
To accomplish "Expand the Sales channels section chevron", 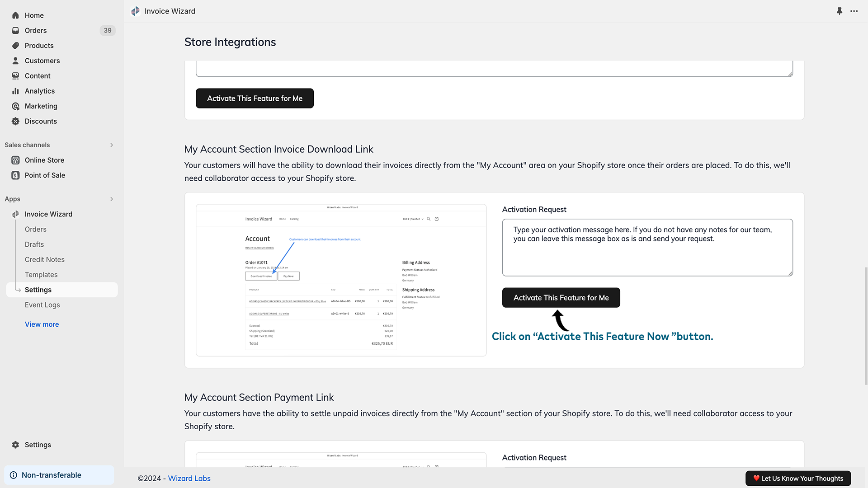I will [x=112, y=145].
